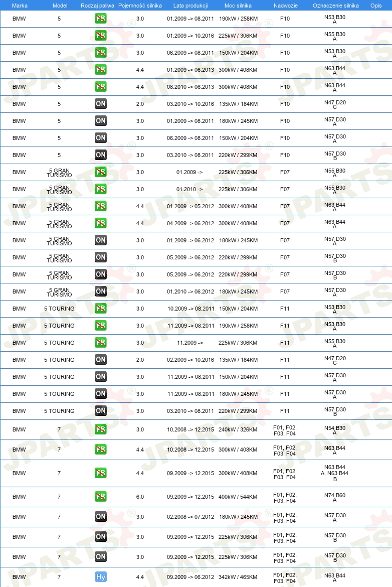Click the date cell 09.2009 -> 06.2012
This screenshot has height=587, width=392.
[x=190, y=577]
